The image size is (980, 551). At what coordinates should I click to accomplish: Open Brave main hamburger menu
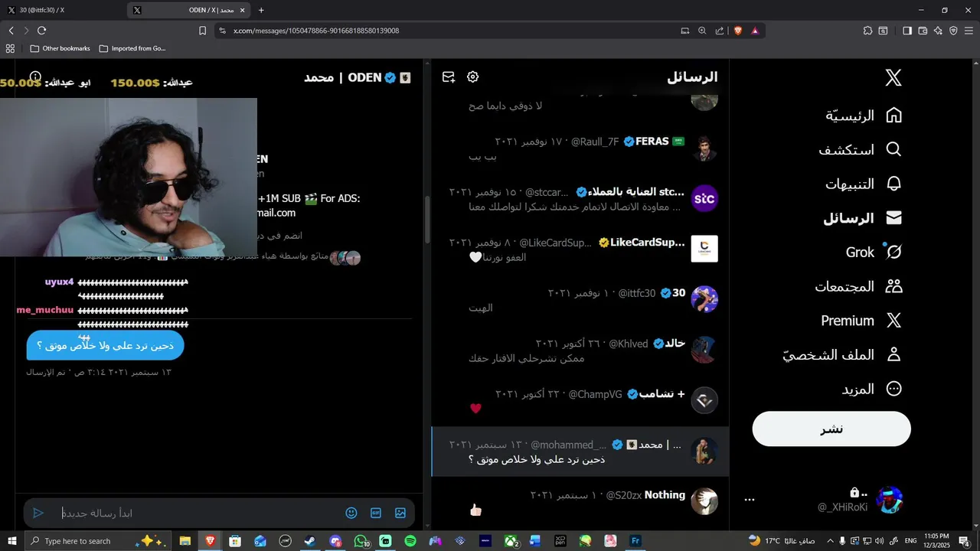[969, 31]
